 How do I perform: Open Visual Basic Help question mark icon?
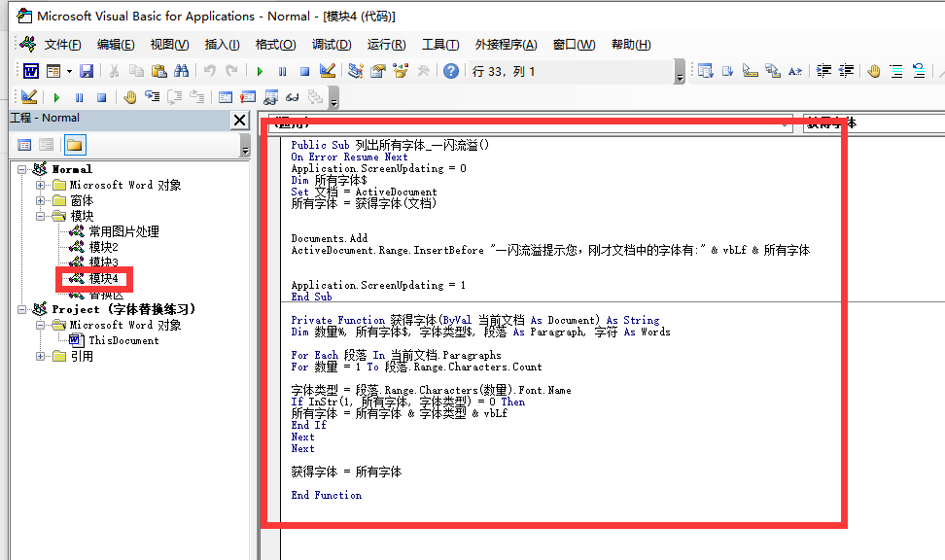click(x=451, y=71)
